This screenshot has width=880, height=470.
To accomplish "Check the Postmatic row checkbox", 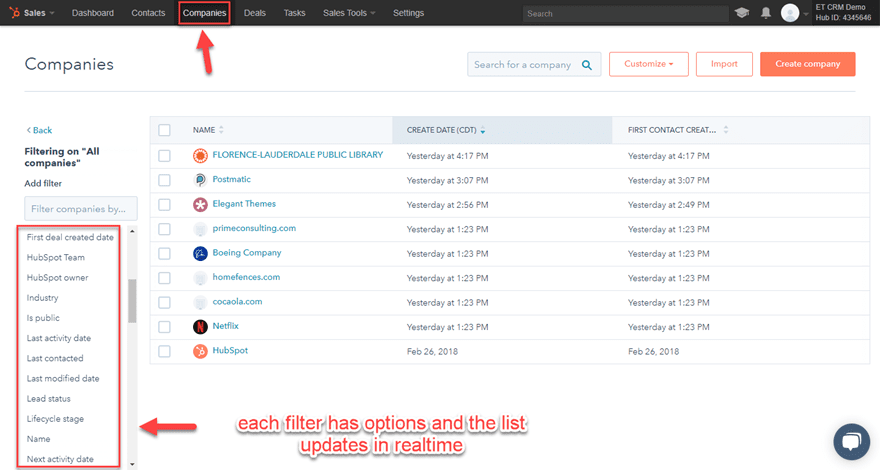I will coord(164,180).
